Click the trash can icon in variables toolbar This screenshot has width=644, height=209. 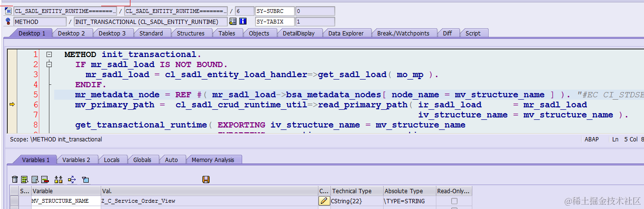pyautogui.click(x=15, y=179)
